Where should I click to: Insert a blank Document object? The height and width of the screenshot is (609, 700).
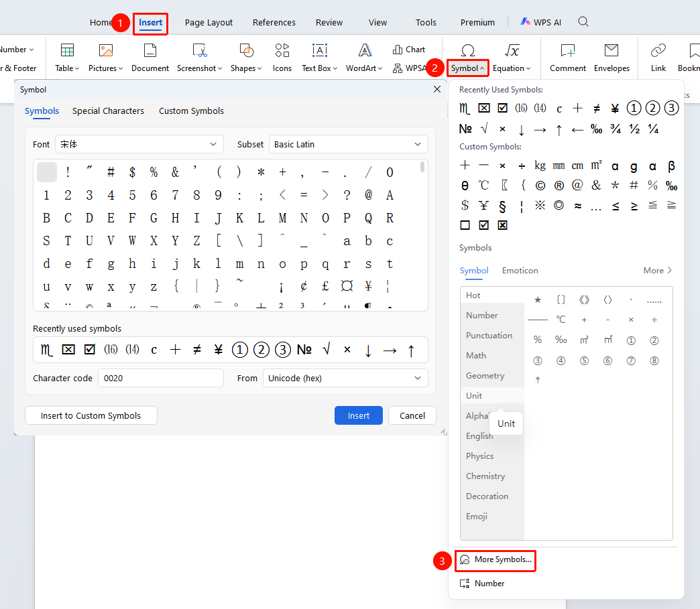point(150,58)
